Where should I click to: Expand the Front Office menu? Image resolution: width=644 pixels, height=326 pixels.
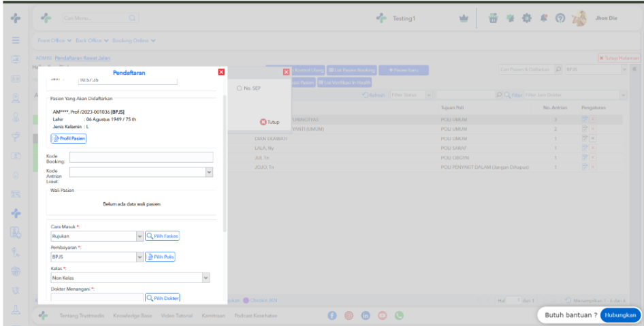(54, 41)
